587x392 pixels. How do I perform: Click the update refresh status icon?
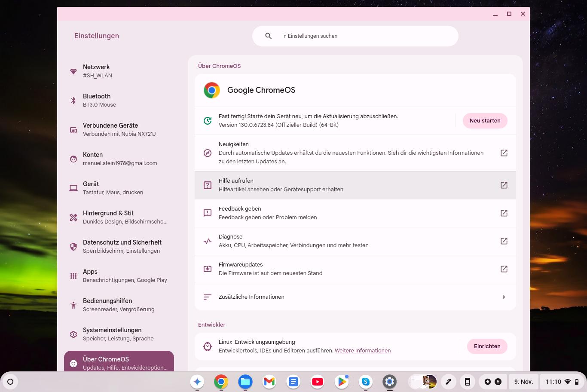pos(208,121)
